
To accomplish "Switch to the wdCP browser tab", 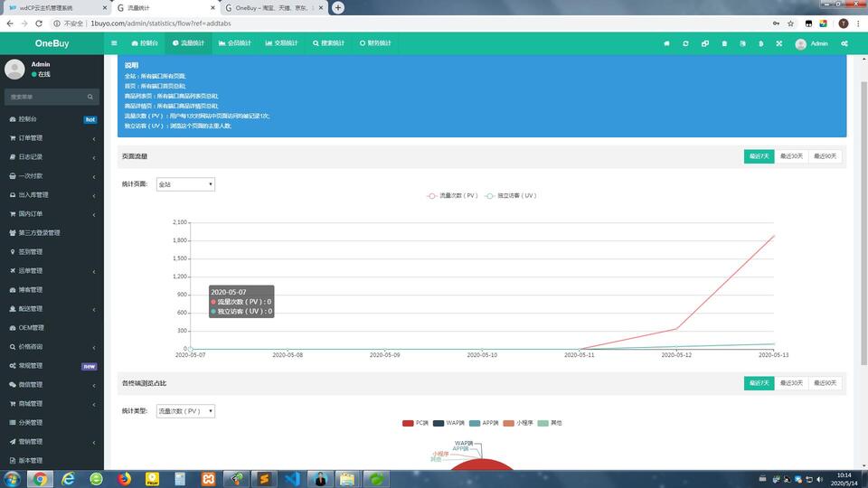I will (55, 8).
